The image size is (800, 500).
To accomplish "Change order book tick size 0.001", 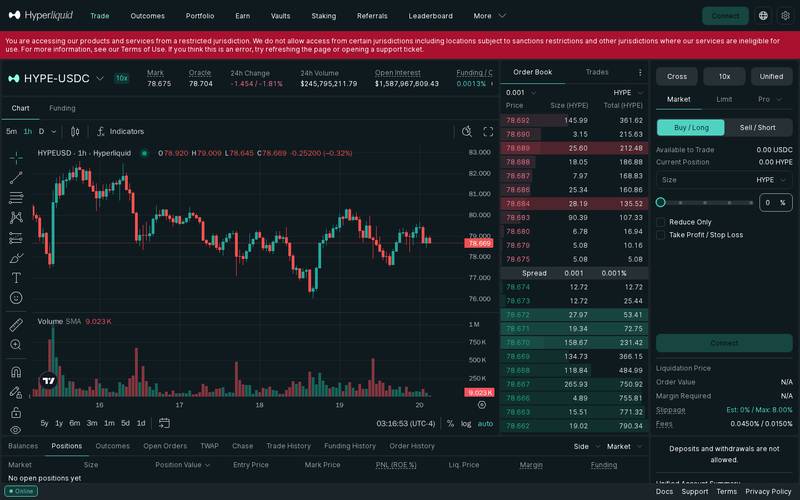I will [521, 92].
